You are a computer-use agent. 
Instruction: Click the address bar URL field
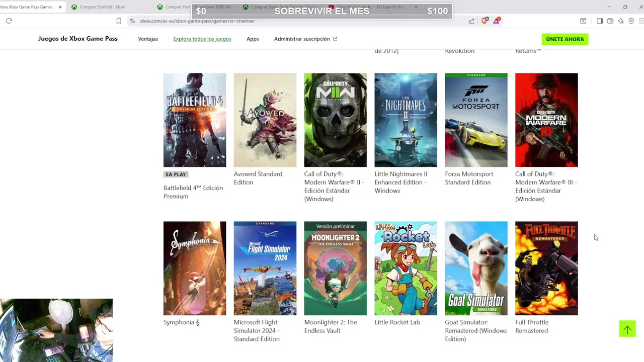coord(297,21)
